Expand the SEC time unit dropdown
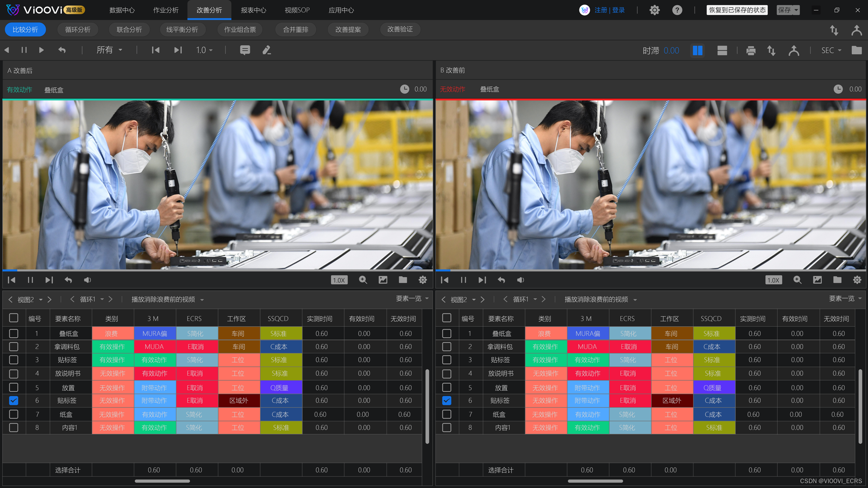The image size is (868, 488). 831,50
